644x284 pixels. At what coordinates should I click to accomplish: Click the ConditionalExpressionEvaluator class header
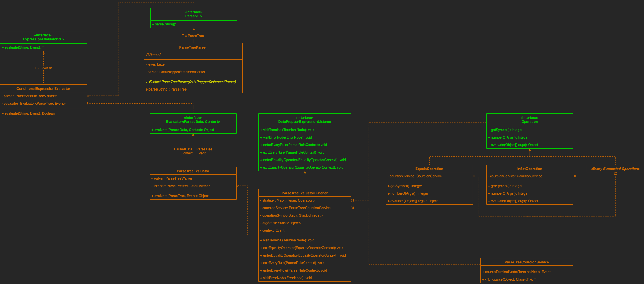[x=43, y=89]
